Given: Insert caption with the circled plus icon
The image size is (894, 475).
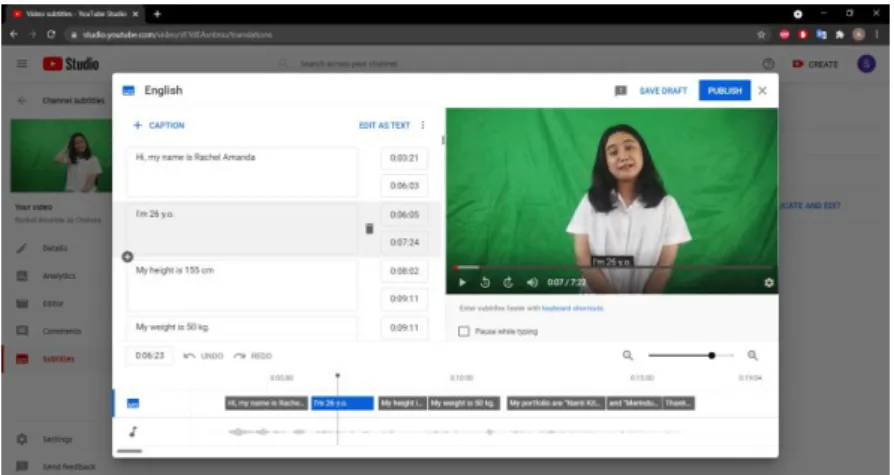Looking at the screenshot, I should click(x=128, y=257).
